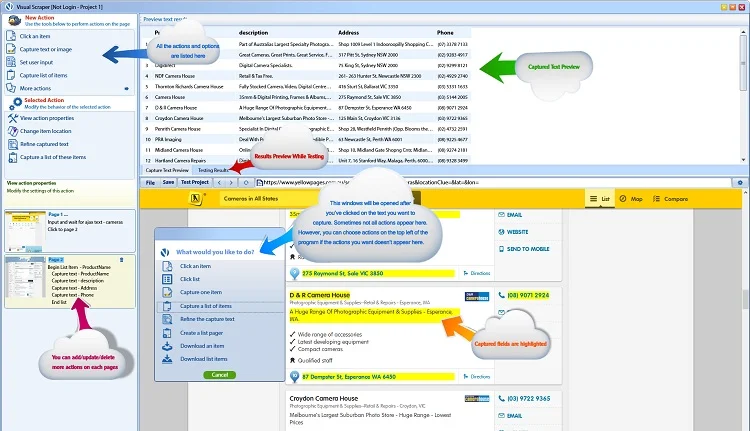The height and width of the screenshot is (431, 750).
Task: Click into the yellowpages URL address field
Action: 400,183
